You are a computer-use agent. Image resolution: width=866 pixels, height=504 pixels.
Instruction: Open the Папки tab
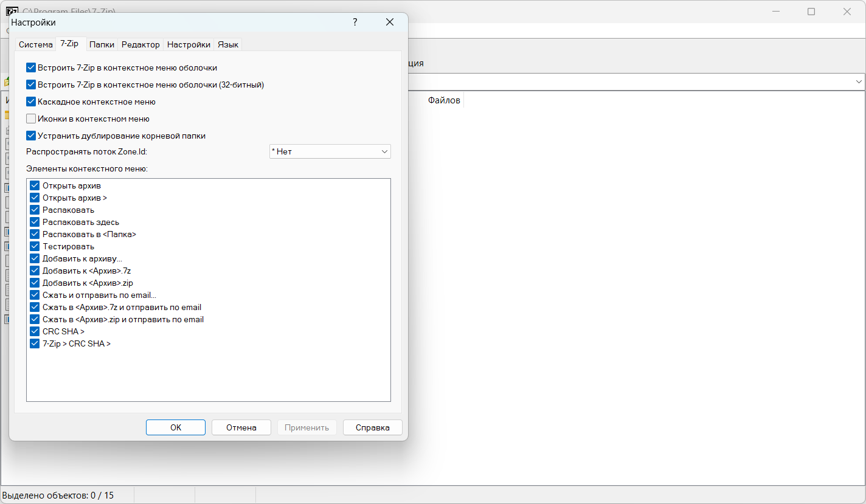tap(102, 44)
